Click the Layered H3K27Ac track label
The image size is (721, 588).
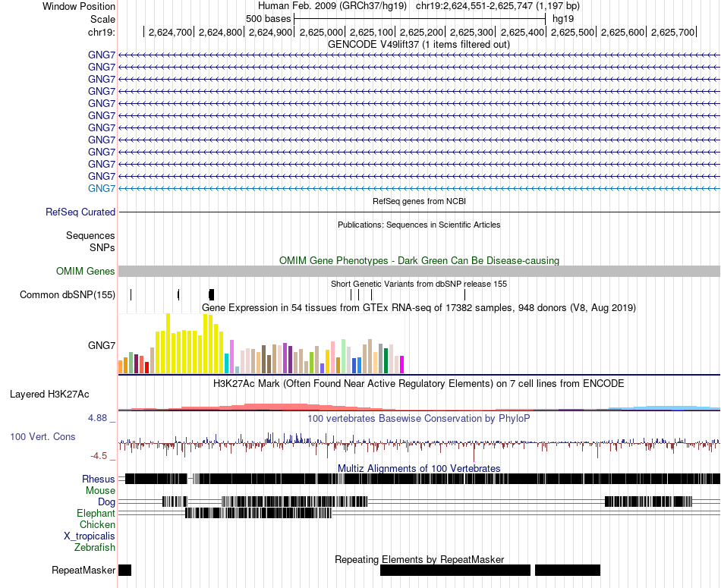click(49, 395)
